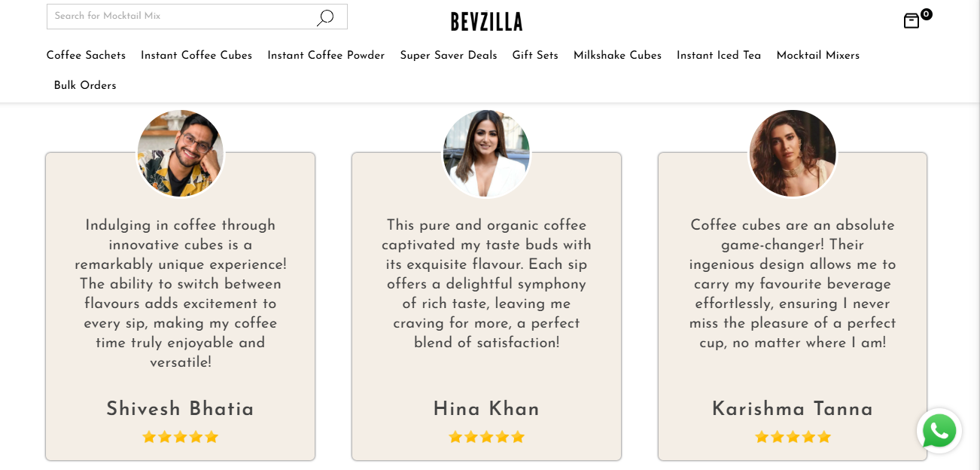Click Hina Khan's five-star rating
Image resolution: width=980 pixels, height=470 pixels.
click(x=486, y=437)
